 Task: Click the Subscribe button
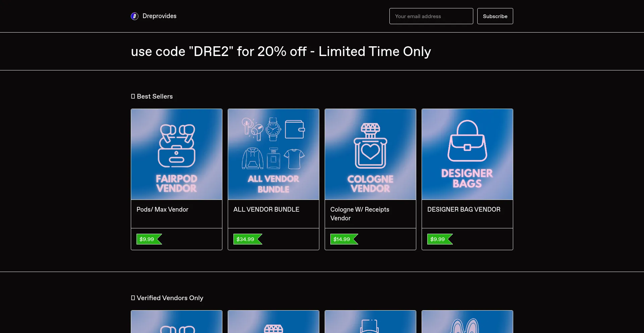[495, 16]
